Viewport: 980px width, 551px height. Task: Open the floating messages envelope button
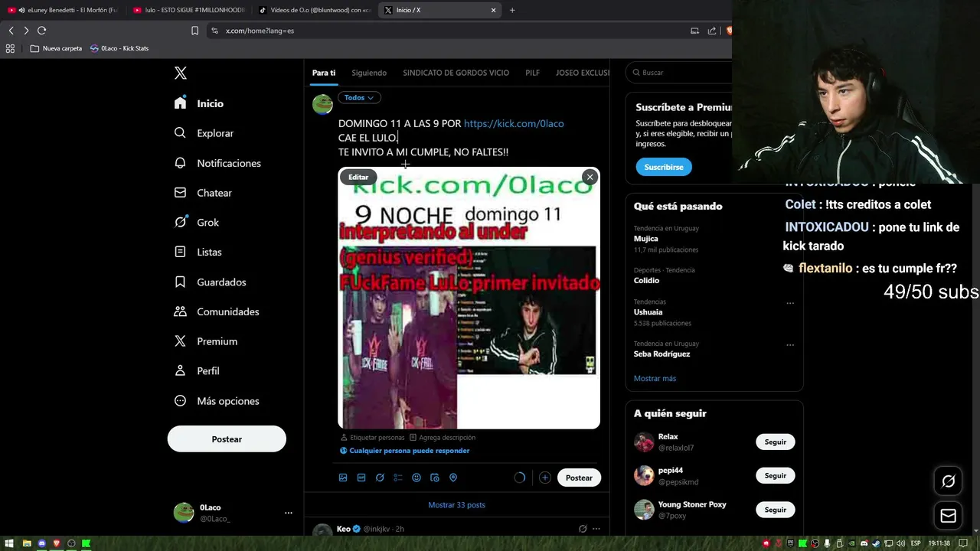coord(948,516)
